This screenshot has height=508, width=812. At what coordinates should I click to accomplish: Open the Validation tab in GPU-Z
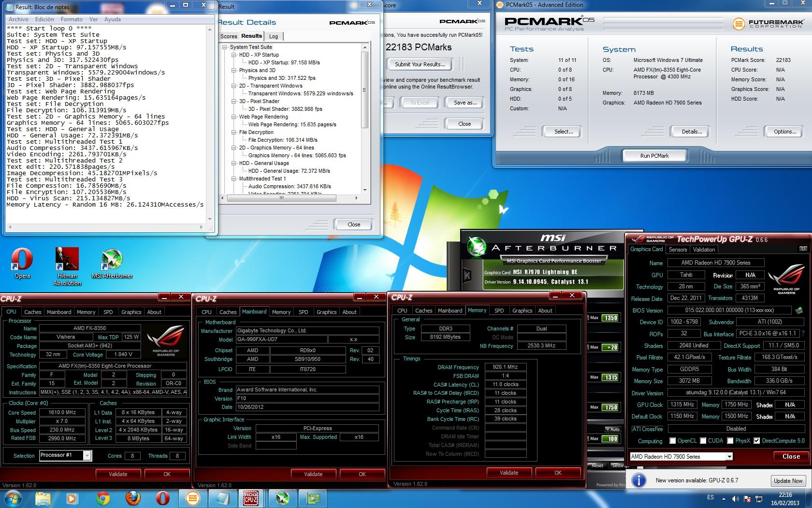click(x=704, y=249)
